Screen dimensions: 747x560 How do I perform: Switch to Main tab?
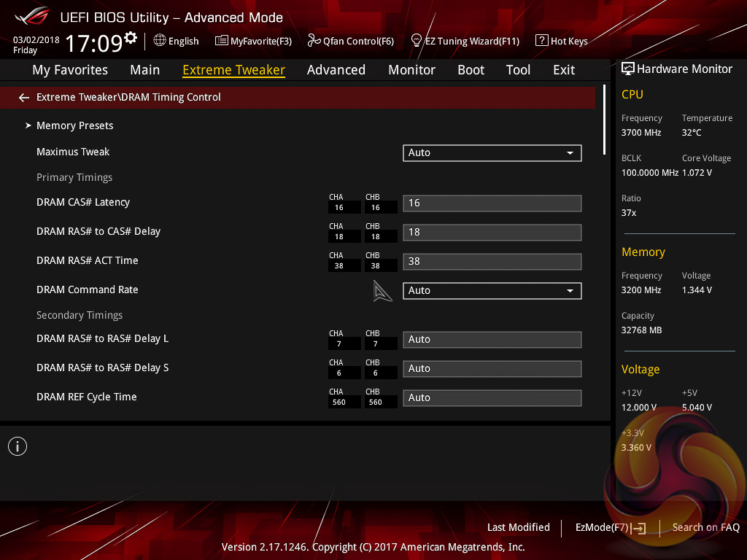coord(145,70)
